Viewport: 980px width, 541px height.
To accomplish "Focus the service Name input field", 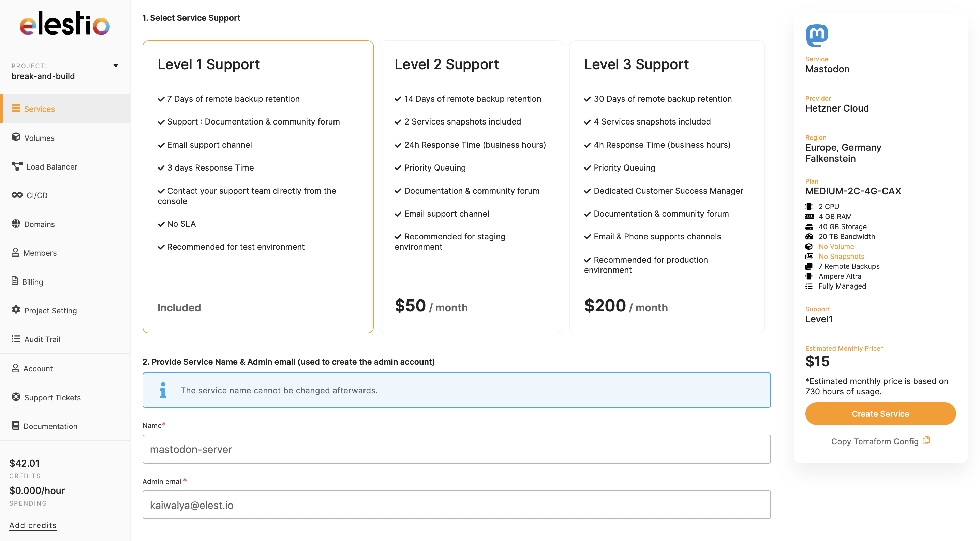I will point(456,449).
